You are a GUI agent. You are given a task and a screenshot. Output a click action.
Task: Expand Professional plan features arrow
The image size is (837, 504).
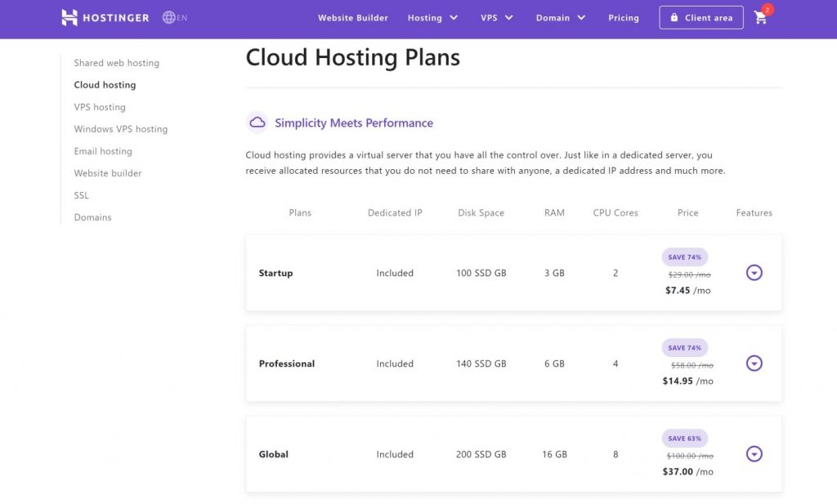[754, 364]
